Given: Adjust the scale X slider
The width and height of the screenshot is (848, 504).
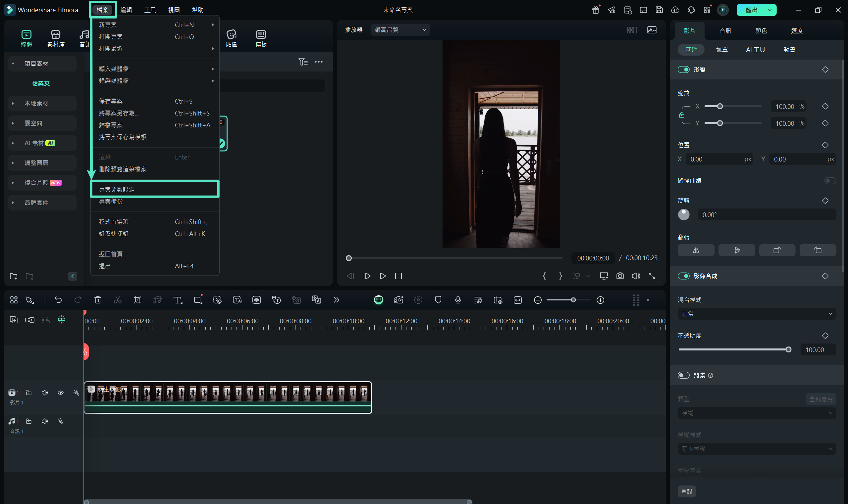Looking at the screenshot, I should click(x=733, y=107).
